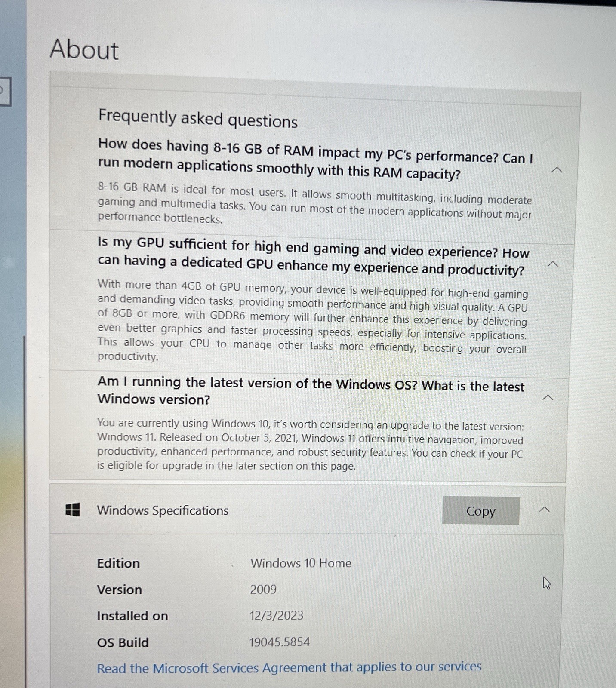Image resolution: width=616 pixels, height=688 pixels.
Task: Collapse the RAM performance FAQ question
Action: click(x=557, y=170)
